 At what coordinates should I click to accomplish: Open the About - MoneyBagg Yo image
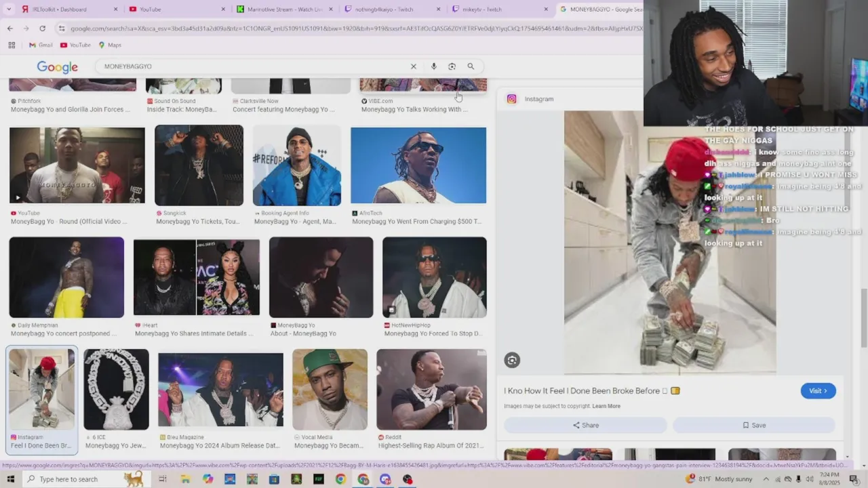[x=321, y=277]
